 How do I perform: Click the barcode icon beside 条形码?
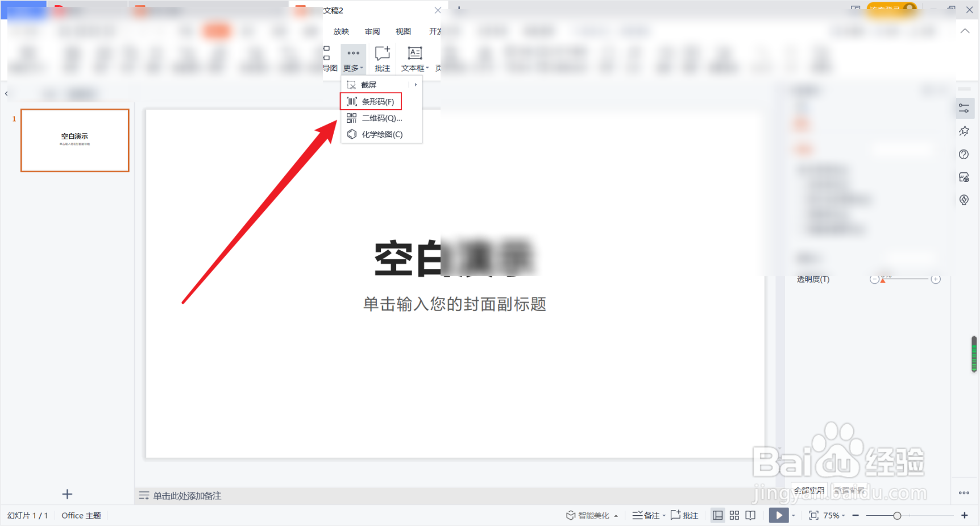[352, 102]
